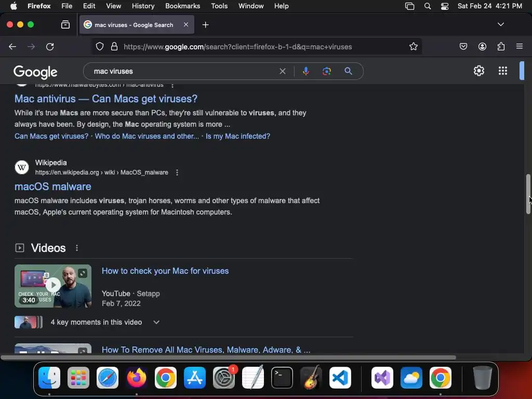Screen dimensions: 532x399
Task: Clear the Google search query
Action: click(282, 71)
